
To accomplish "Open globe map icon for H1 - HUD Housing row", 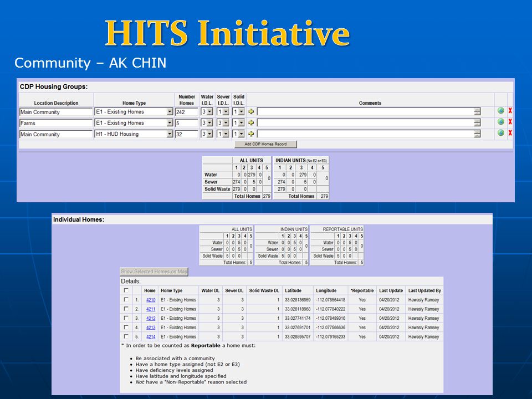I will click(x=501, y=132).
